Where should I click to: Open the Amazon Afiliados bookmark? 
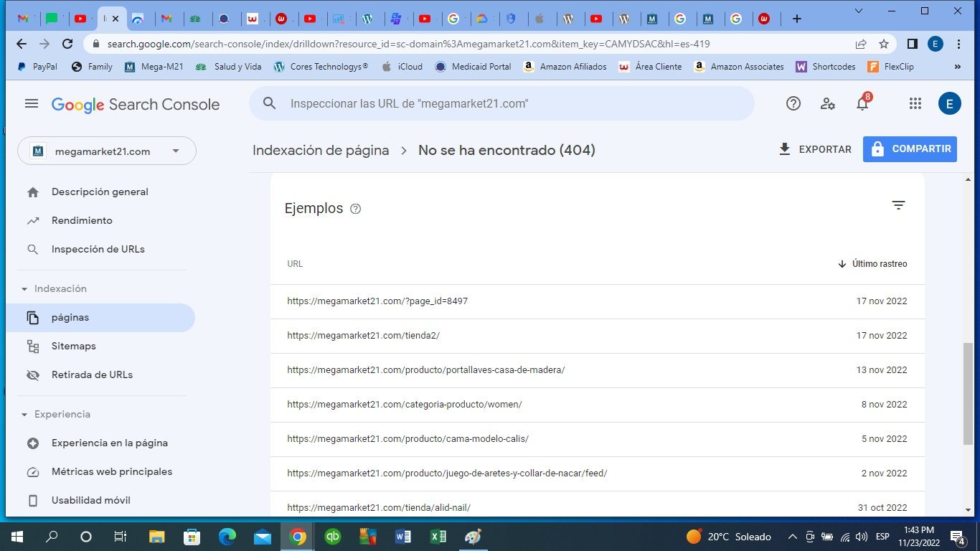565,67
